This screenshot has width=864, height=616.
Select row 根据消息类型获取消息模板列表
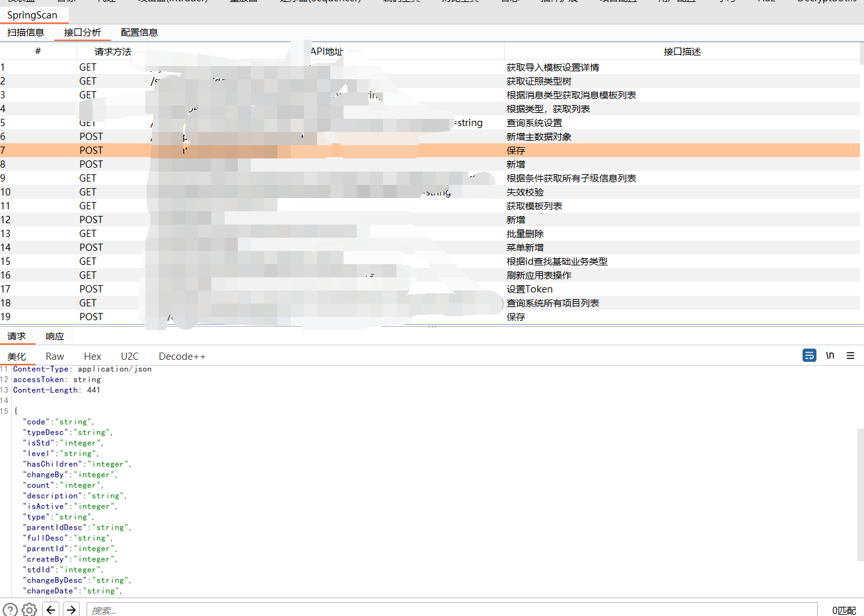430,95
